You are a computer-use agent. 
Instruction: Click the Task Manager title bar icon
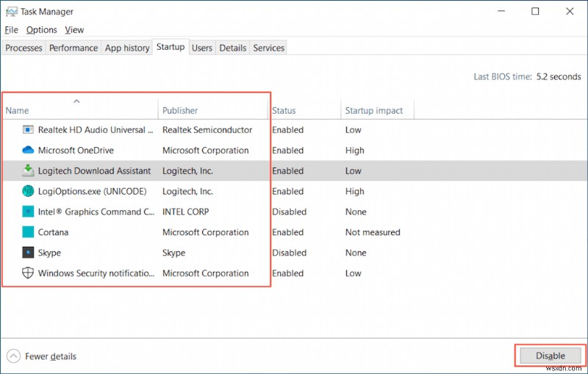[11, 12]
